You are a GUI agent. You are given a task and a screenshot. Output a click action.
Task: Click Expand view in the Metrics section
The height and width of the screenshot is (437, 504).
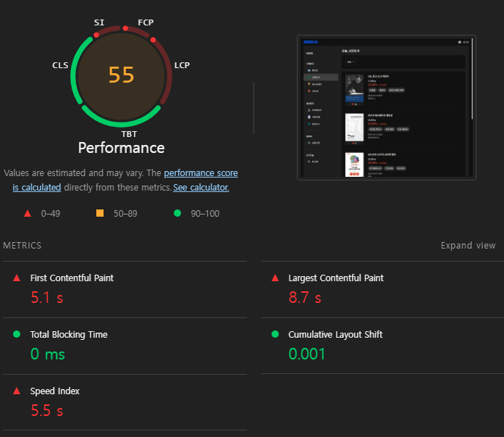[x=468, y=246]
